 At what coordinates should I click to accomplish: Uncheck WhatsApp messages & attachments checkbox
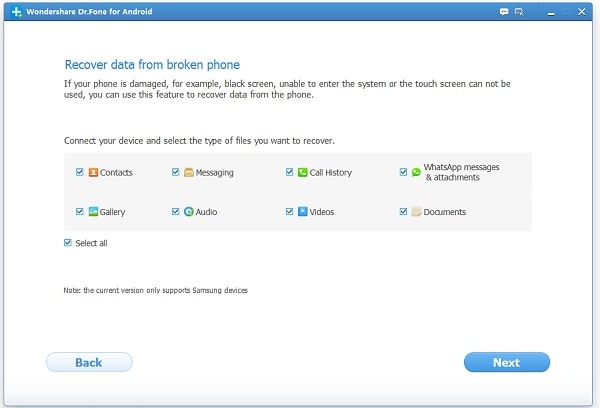pos(403,172)
